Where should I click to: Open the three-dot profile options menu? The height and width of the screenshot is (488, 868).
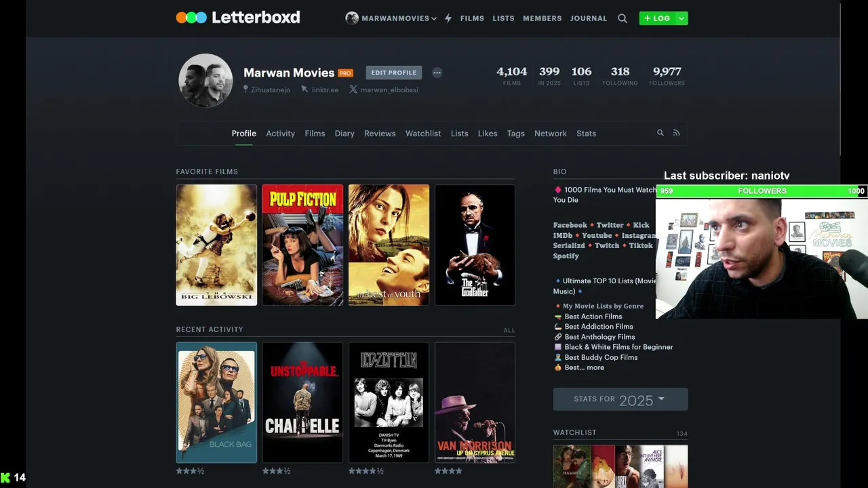437,73
